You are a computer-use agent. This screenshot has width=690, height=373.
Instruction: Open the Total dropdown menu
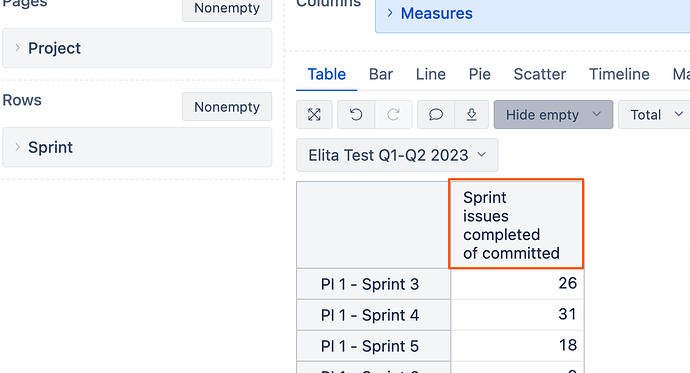pyautogui.click(x=656, y=115)
